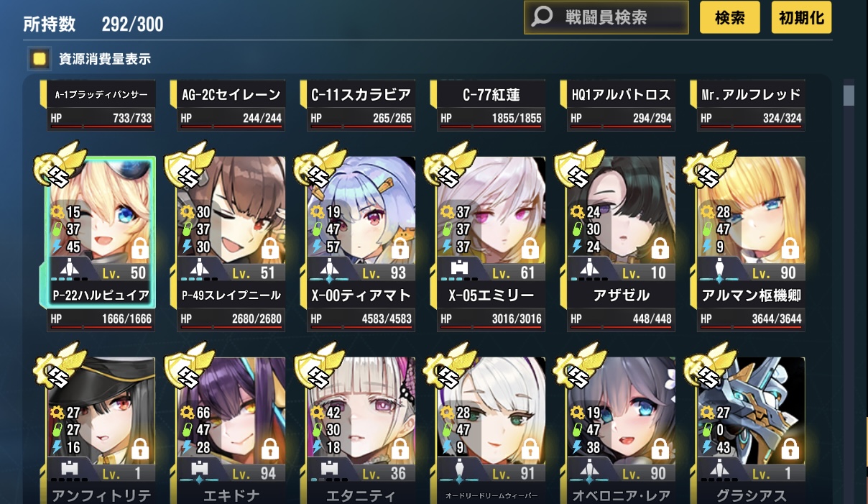Viewport: 868px width, 504px height.
Task: Click the 検索 button
Action: coord(729,18)
